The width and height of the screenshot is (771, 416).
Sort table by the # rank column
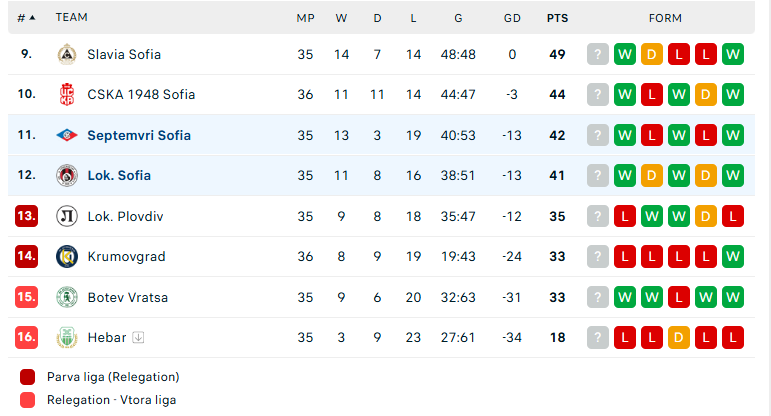pos(26,18)
